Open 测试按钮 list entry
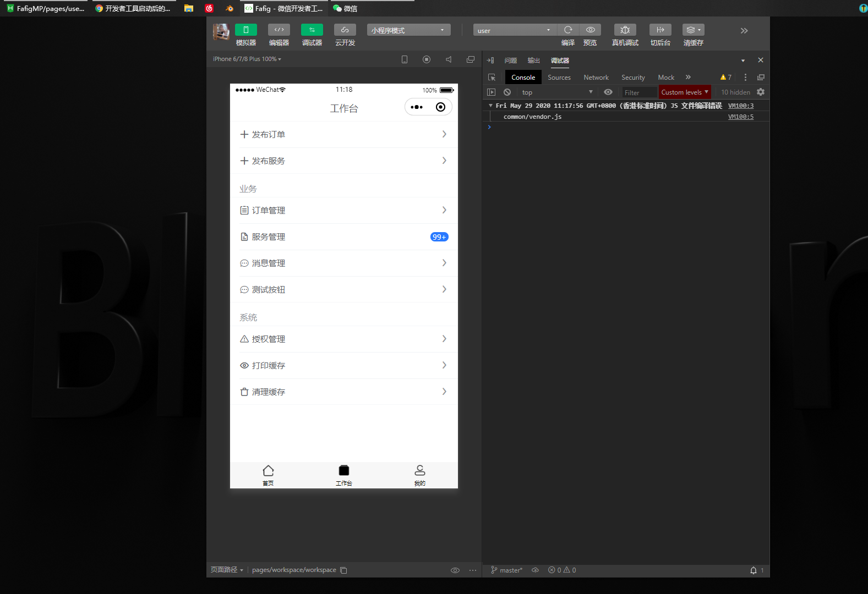The width and height of the screenshot is (868, 594). tap(344, 290)
